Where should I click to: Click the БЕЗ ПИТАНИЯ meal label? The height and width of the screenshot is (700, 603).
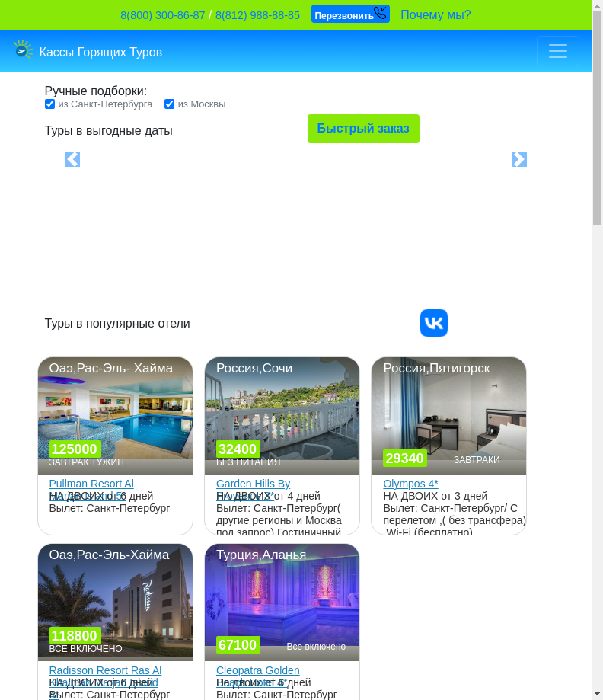(248, 462)
